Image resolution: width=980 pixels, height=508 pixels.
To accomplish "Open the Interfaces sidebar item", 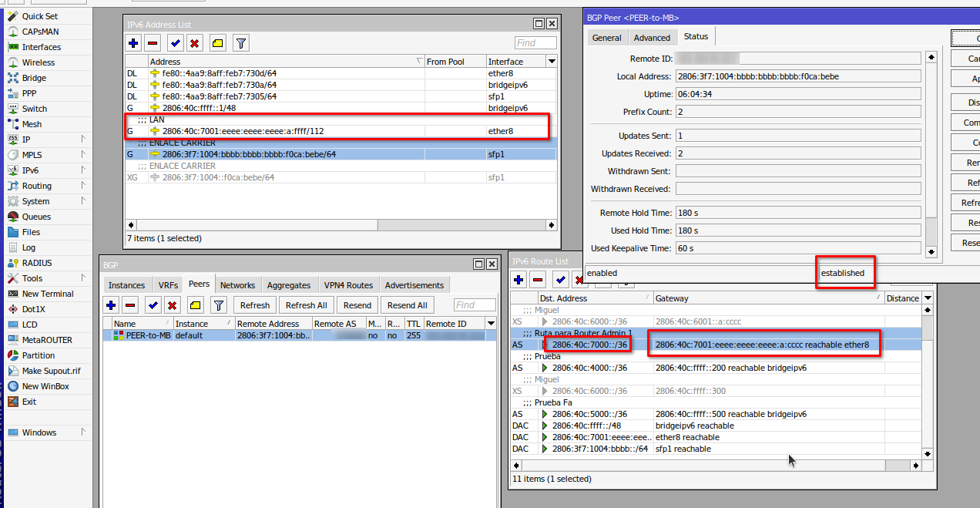I will click(x=41, y=47).
